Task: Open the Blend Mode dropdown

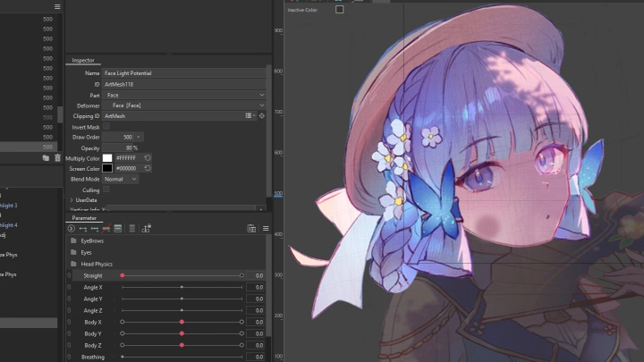Action: tap(120, 179)
